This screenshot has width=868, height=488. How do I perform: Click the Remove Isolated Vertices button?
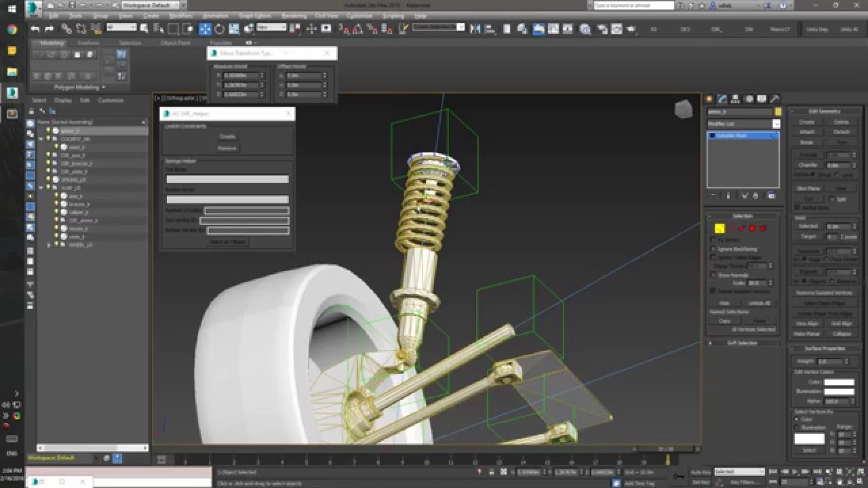point(824,292)
